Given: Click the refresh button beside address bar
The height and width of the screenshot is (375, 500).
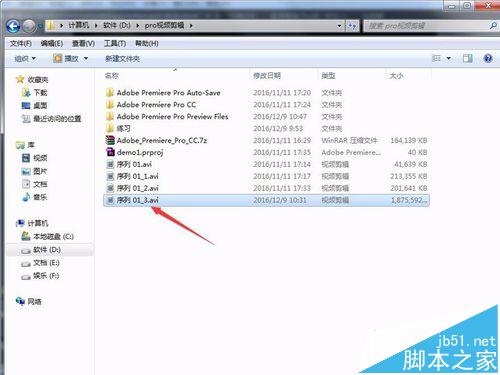Looking at the screenshot, I should pos(352,26).
